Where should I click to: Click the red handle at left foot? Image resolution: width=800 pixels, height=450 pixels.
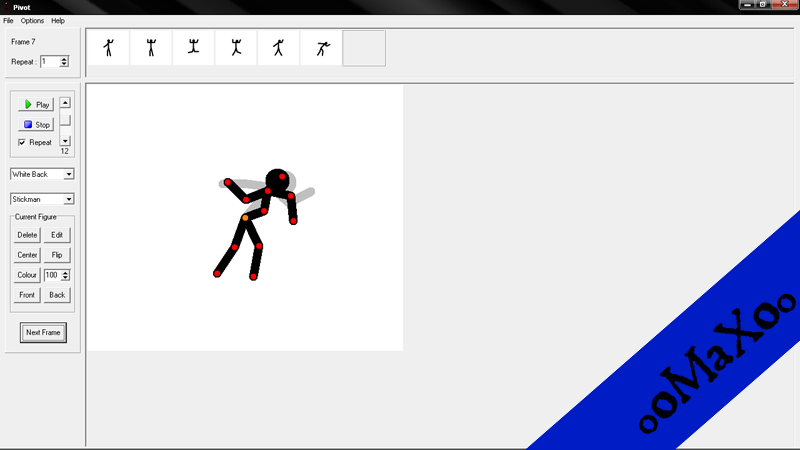pos(217,274)
